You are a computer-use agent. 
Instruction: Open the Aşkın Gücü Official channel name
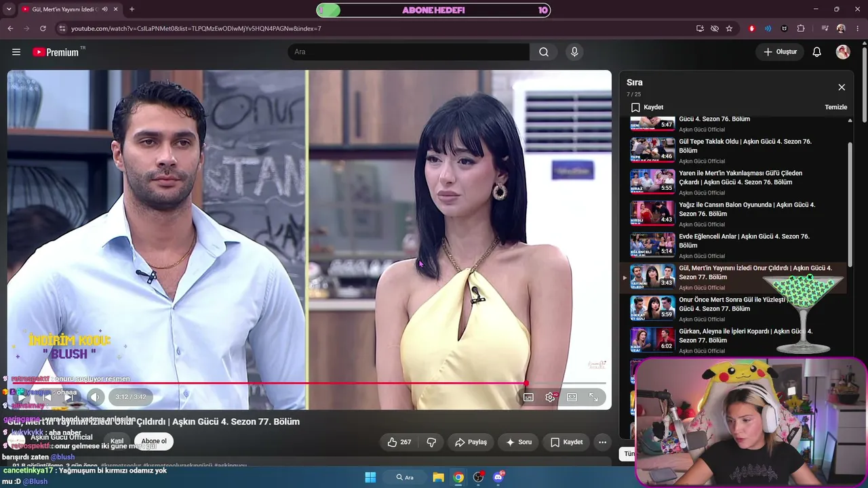pyautogui.click(x=62, y=437)
